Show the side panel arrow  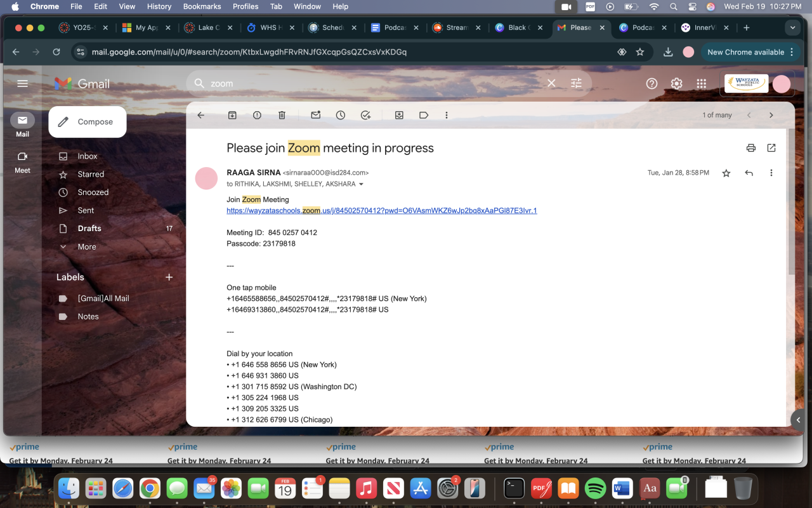[x=799, y=420]
